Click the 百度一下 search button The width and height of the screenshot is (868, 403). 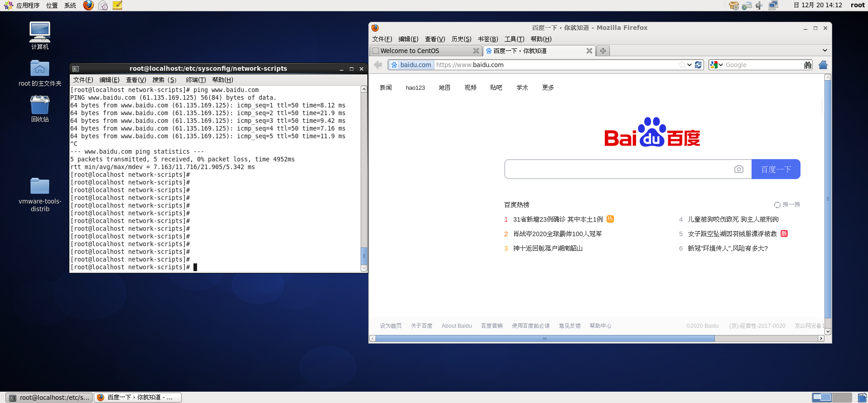776,169
